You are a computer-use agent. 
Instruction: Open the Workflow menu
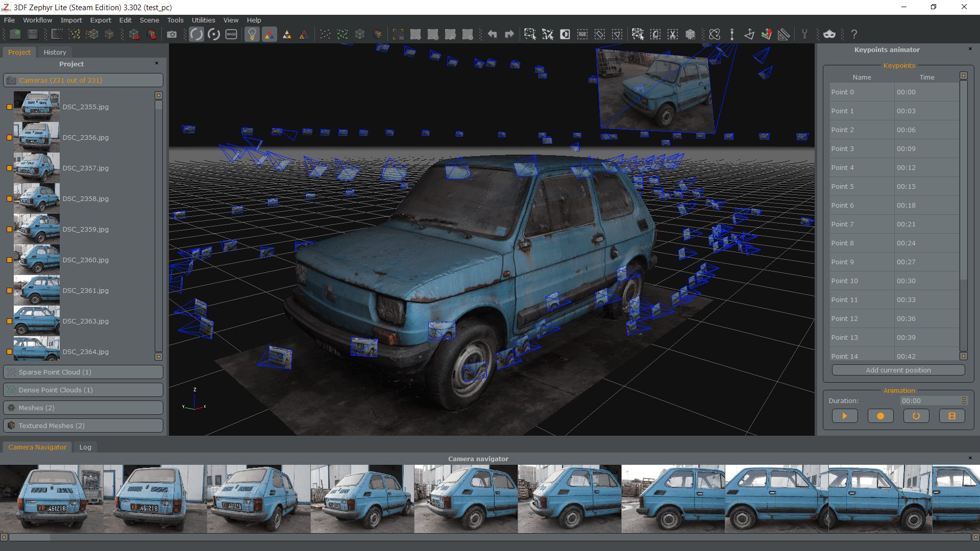[x=37, y=19]
